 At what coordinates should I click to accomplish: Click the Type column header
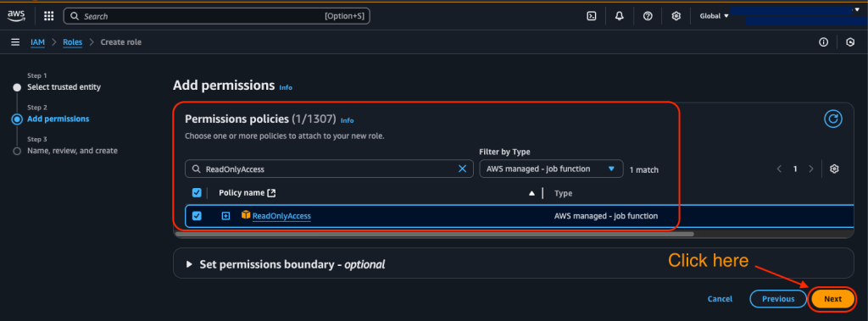click(563, 193)
